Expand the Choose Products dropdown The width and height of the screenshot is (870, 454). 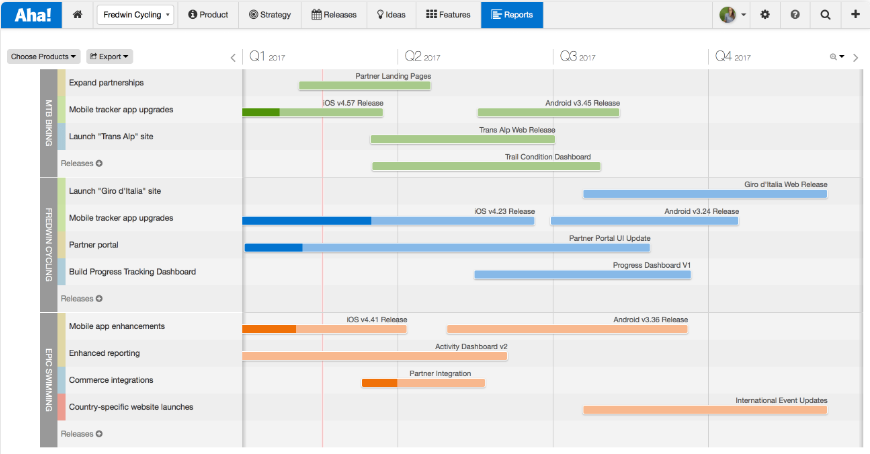point(43,57)
